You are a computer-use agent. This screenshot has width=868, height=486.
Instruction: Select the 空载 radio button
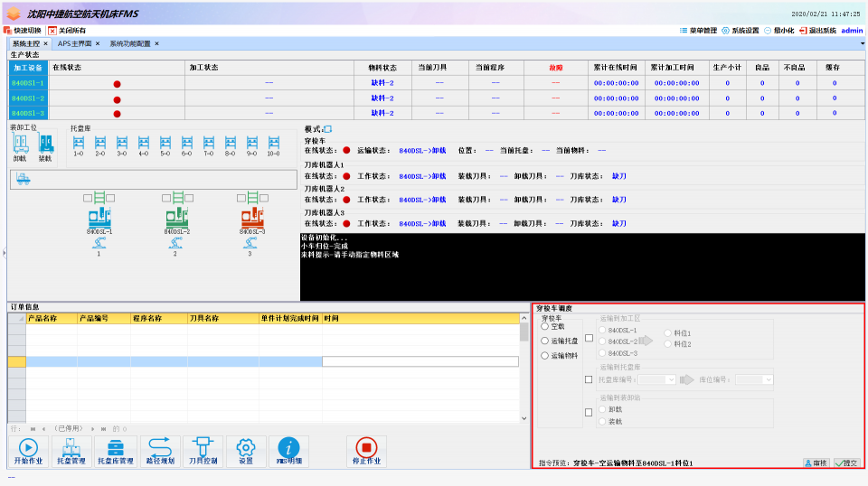point(544,326)
